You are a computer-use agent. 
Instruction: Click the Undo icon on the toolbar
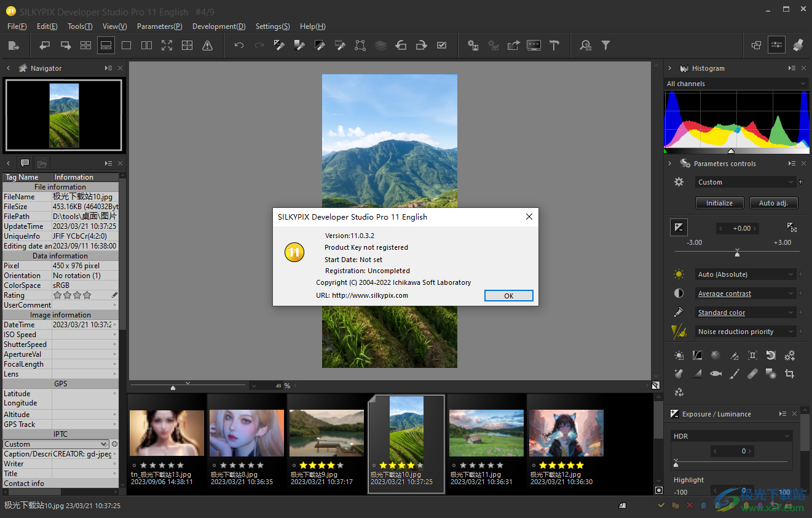pyautogui.click(x=238, y=45)
